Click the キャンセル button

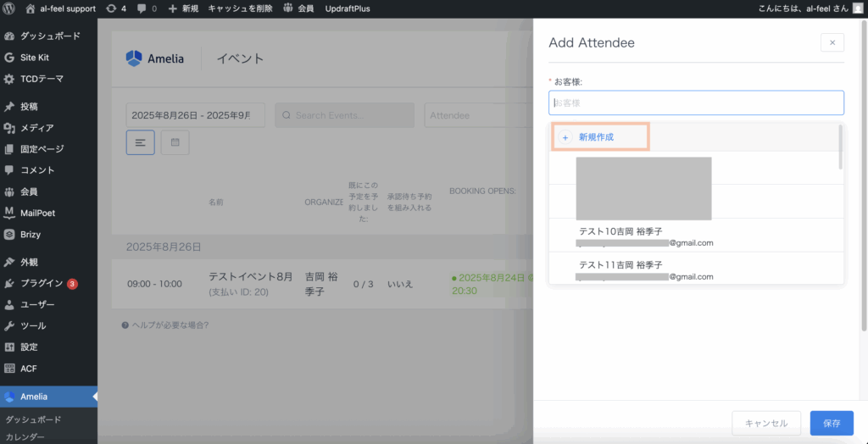click(x=765, y=423)
